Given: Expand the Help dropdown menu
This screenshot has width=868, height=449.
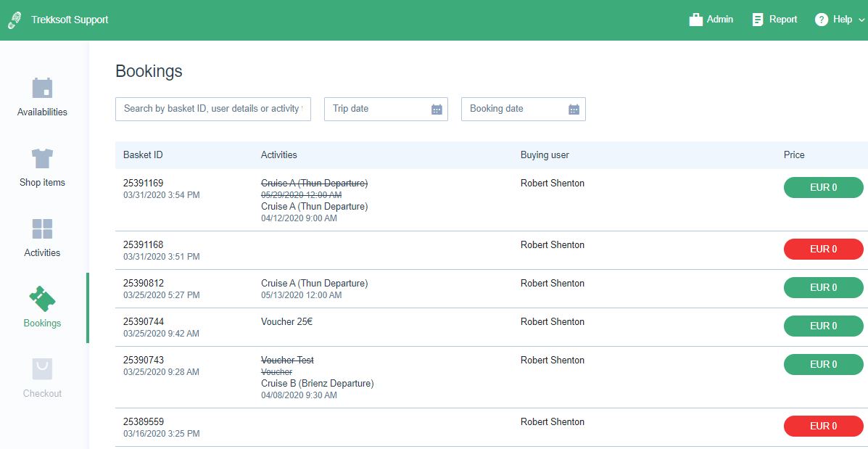Looking at the screenshot, I should 861,20.
